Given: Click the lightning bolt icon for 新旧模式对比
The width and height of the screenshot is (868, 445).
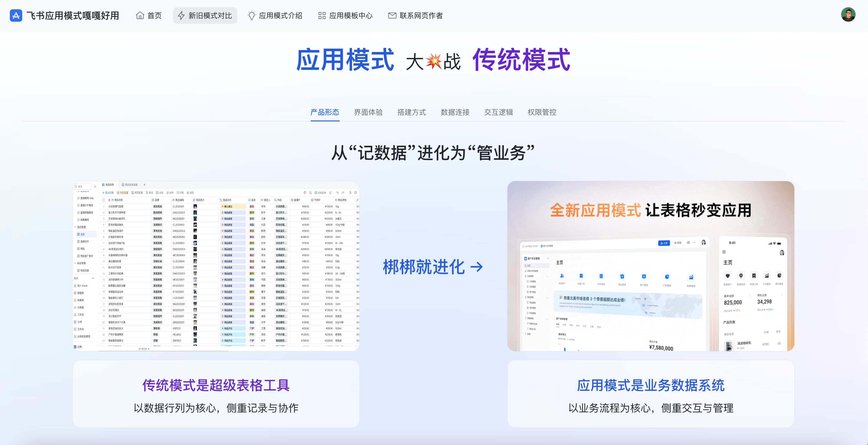Looking at the screenshot, I should [181, 16].
